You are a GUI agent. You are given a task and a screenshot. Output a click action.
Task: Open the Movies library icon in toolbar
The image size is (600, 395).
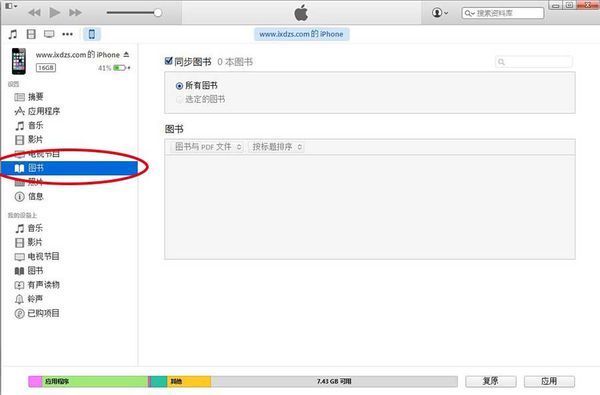click(31, 34)
